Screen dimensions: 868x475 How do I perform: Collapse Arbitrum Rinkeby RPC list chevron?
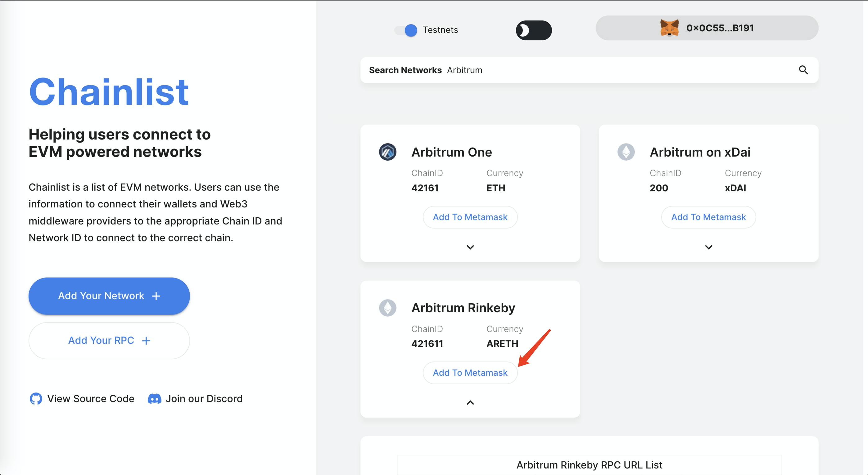[x=470, y=403]
